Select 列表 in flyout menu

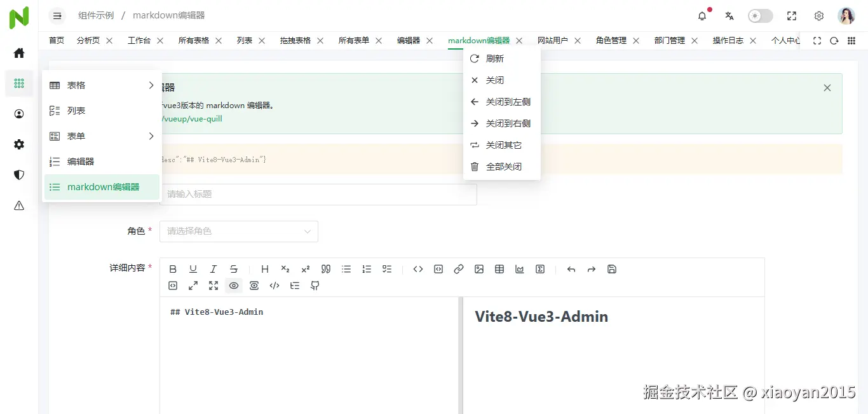pos(102,111)
